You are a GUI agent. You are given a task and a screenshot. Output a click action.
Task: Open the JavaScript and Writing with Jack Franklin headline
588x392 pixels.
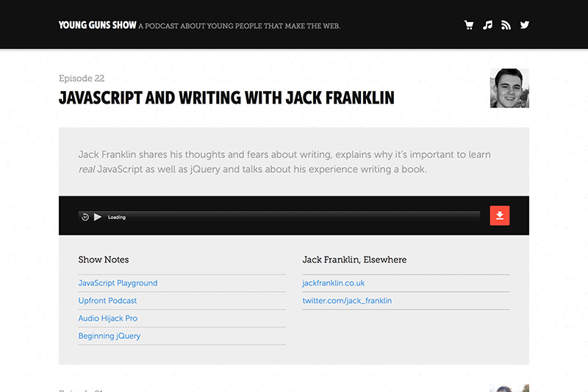tap(226, 98)
